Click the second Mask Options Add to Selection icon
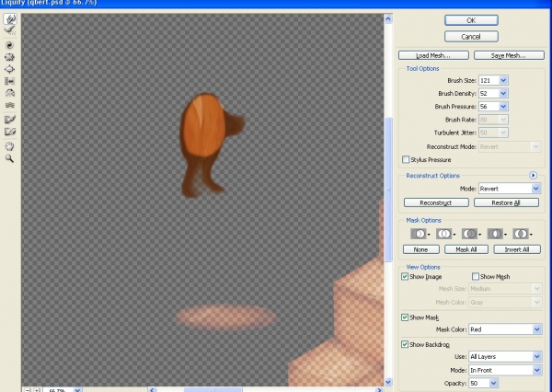 [445, 234]
